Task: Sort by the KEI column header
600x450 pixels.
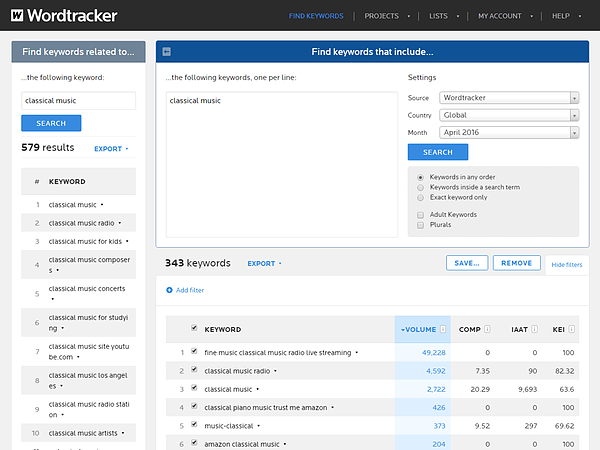Action: (x=558, y=329)
